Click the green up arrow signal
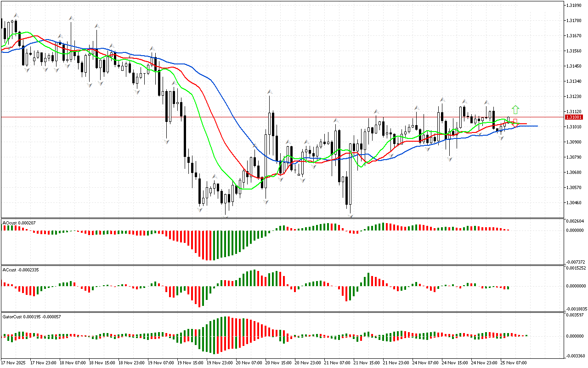 click(x=515, y=109)
